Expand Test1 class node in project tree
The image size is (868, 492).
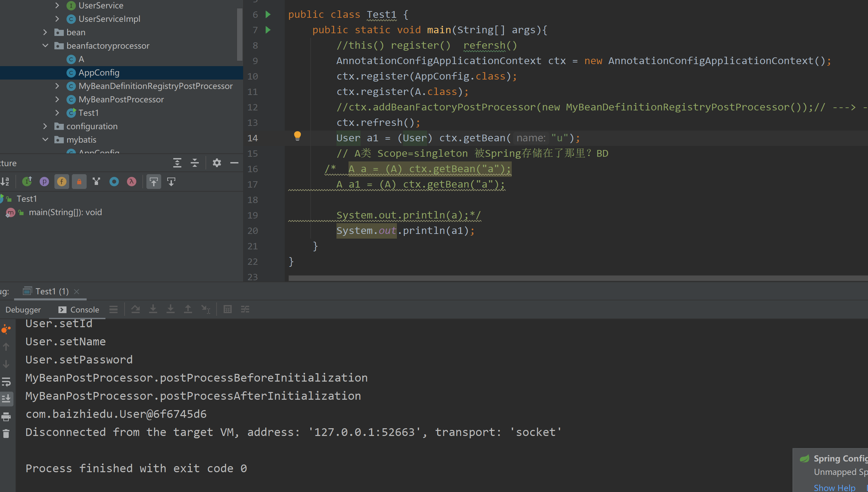[x=57, y=113]
